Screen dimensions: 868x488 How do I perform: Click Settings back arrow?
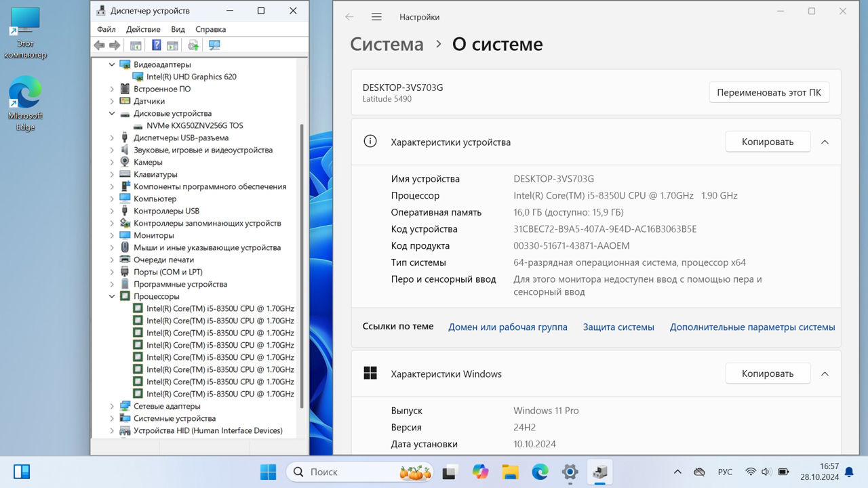point(349,17)
